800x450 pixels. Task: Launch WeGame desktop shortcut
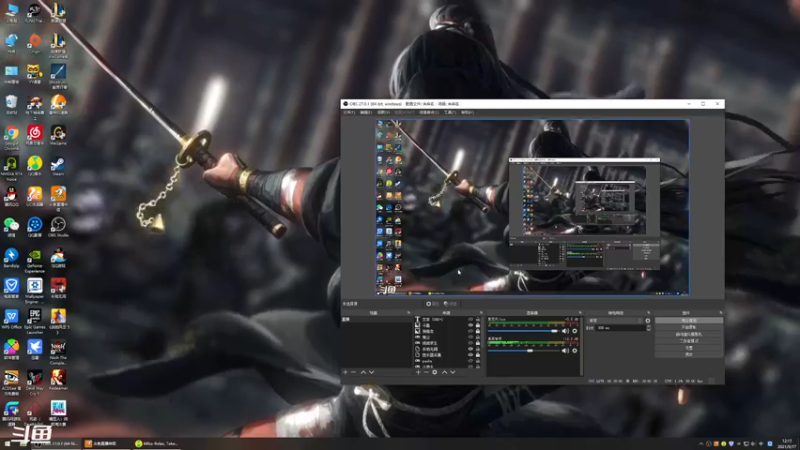click(58, 136)
